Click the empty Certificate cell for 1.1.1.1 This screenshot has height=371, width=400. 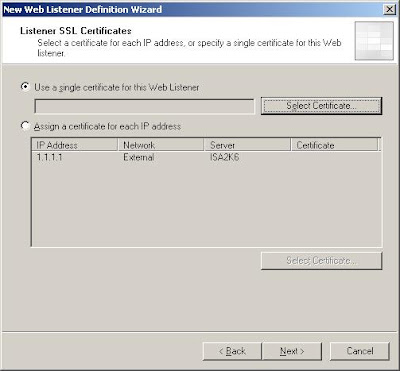(335, 157)
